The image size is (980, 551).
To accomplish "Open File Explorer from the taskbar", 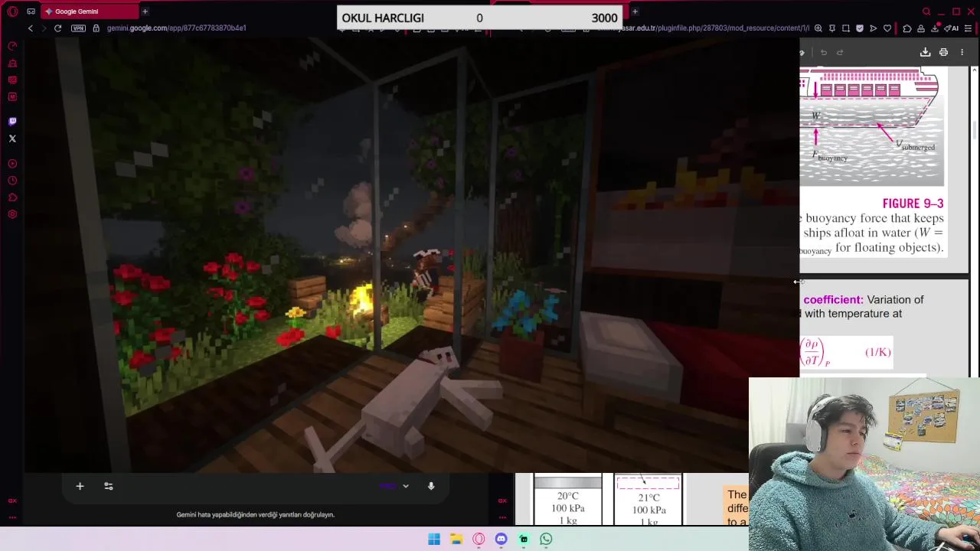I will coord(456,539).
